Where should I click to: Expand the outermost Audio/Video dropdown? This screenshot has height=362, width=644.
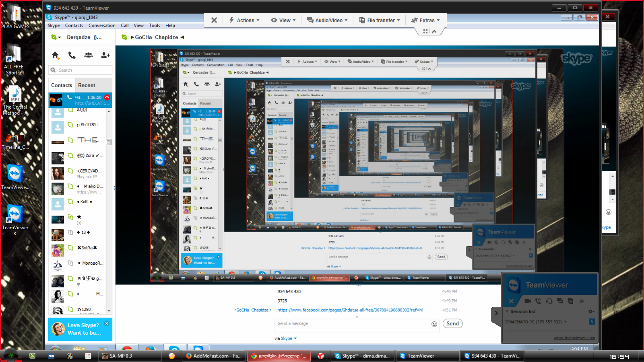[327, 20]
